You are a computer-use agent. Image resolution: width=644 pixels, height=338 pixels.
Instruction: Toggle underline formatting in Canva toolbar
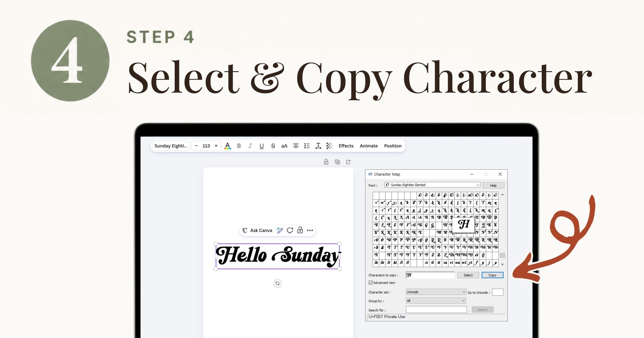pyautogui.click(x=262, y=146)
